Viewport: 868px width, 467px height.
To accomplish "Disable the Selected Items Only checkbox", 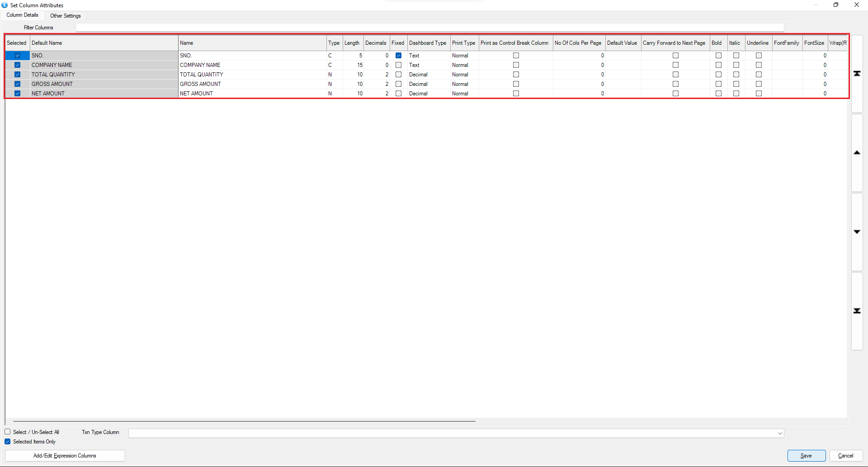I will pyautogui.click(x=8, y=442).
